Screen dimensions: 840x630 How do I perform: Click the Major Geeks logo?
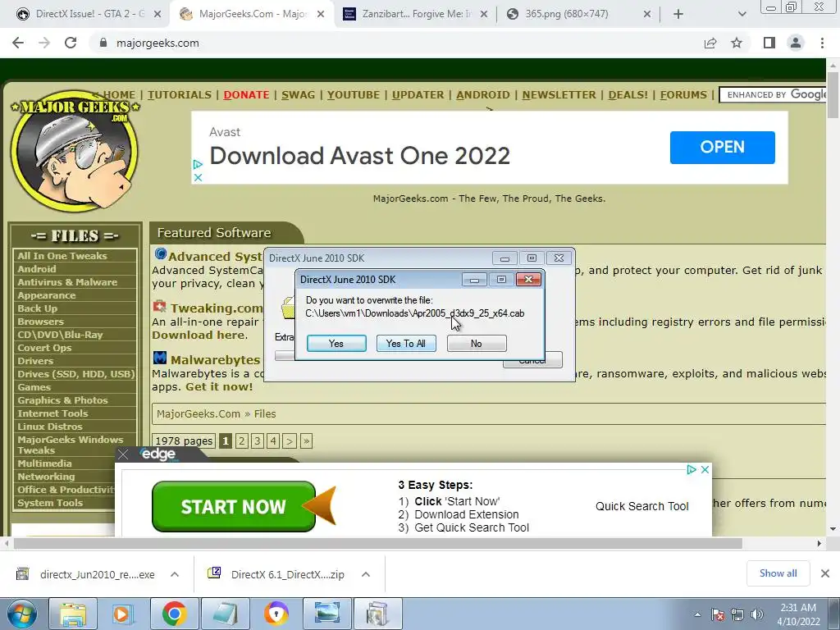pyautogui.click(x=75, y=151)
